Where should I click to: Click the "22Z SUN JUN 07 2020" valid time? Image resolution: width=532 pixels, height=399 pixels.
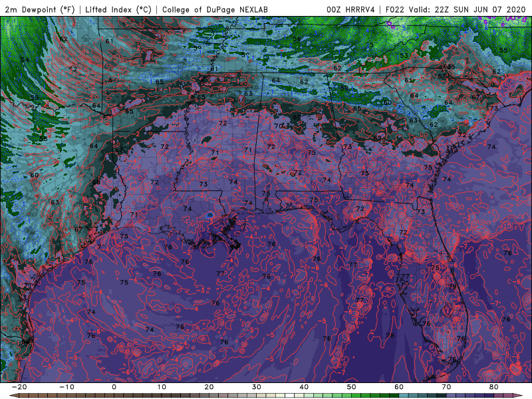(x=480, y=9)
